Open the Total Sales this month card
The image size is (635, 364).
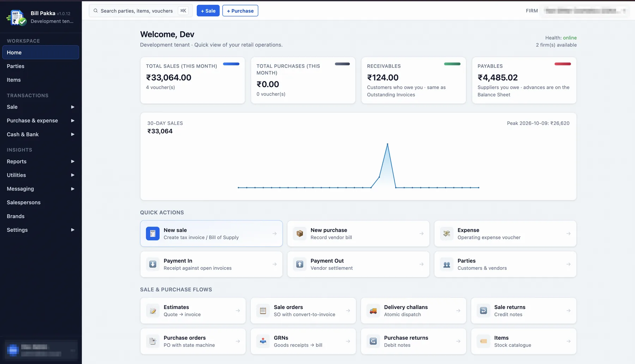193,80
